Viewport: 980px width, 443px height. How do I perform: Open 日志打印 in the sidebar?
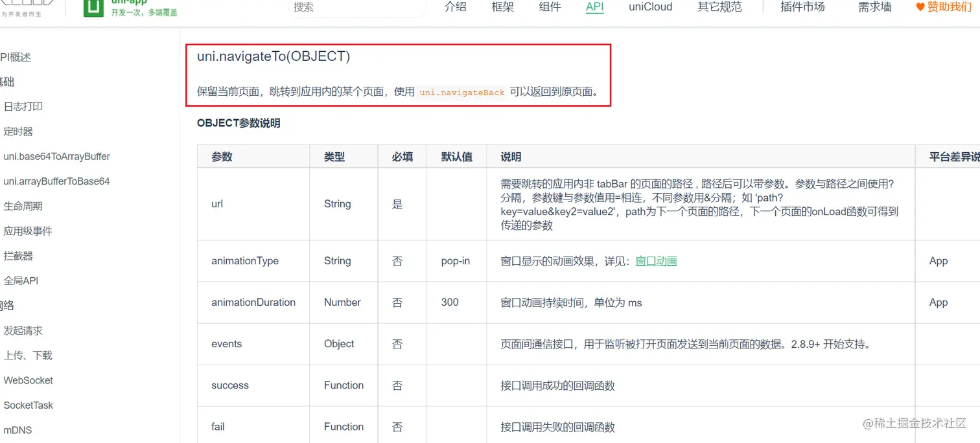click(23, 107)
